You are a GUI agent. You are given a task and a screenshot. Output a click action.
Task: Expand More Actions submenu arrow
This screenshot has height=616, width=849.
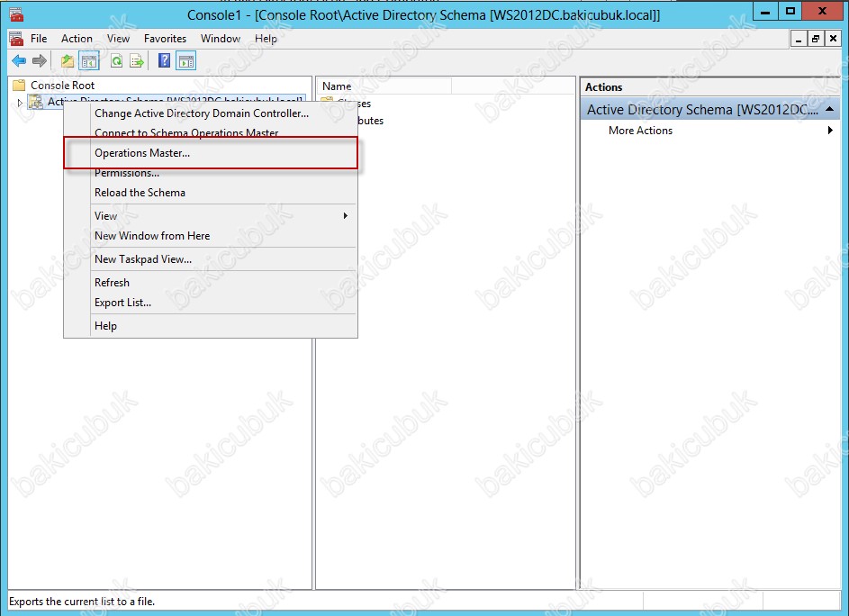(830, 130)
